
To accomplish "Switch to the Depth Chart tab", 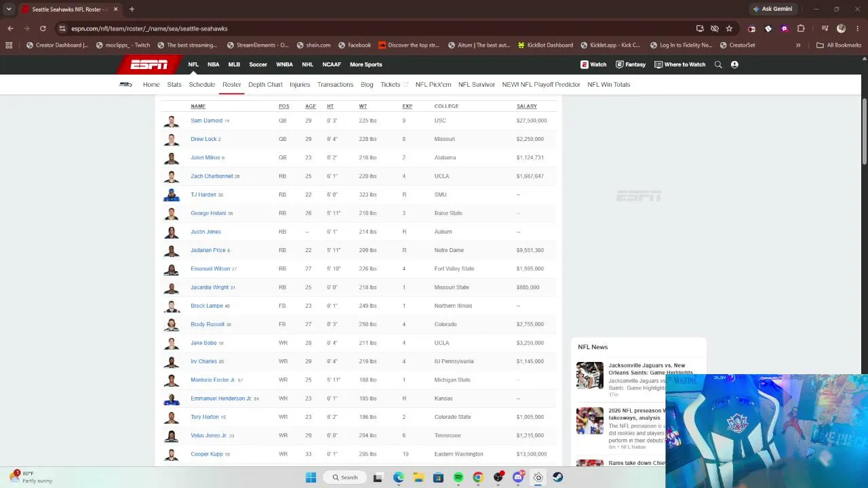I will [265, 85].
